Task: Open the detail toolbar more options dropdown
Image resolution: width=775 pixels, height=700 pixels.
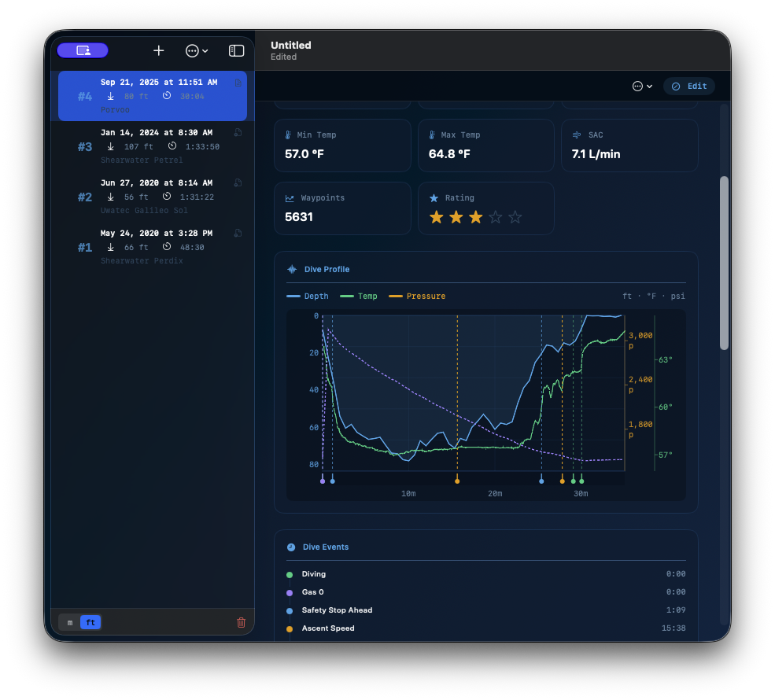Action: (x=642, y=86)
